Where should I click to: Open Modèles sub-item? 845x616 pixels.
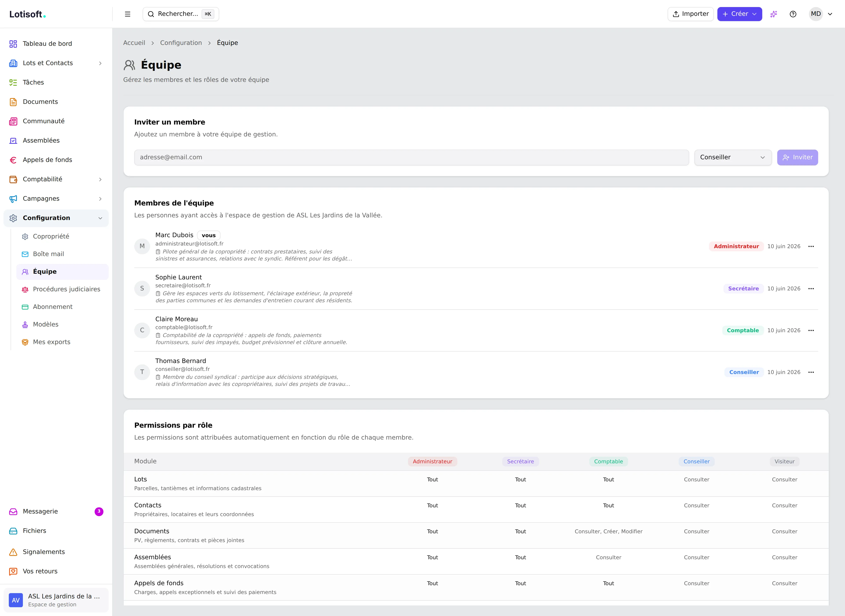(62, 324)
